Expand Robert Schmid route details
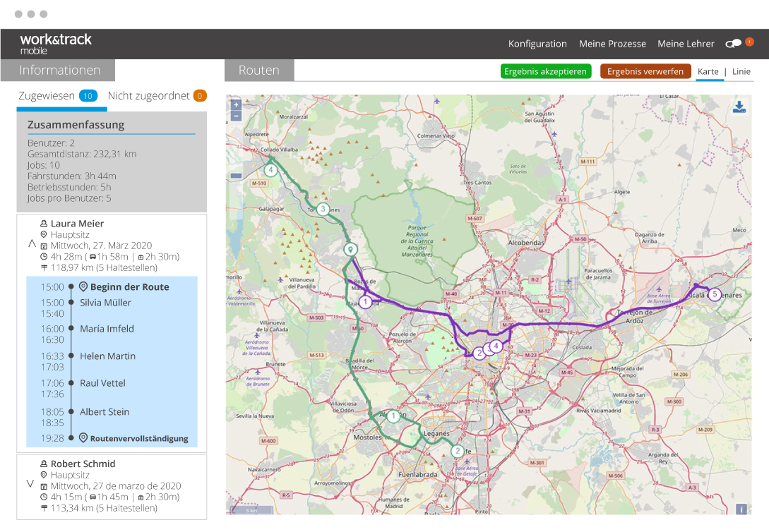 [30, 483]
